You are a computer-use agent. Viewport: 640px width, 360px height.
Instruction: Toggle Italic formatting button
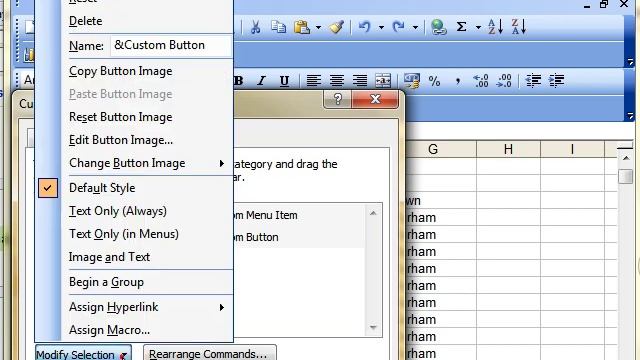point(261,81)
